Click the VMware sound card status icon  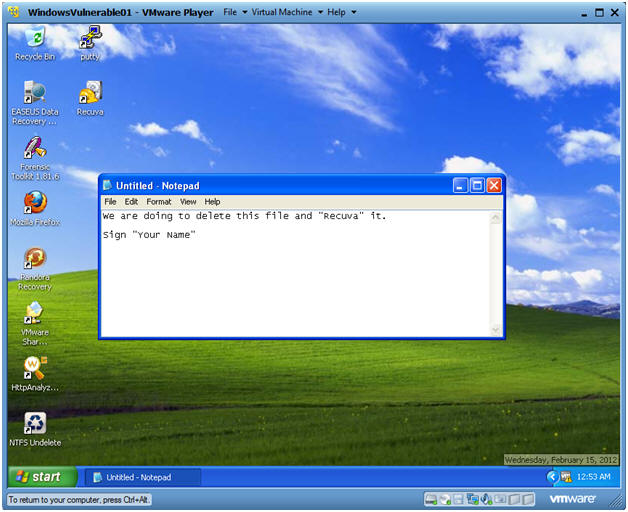pos(486,499)
